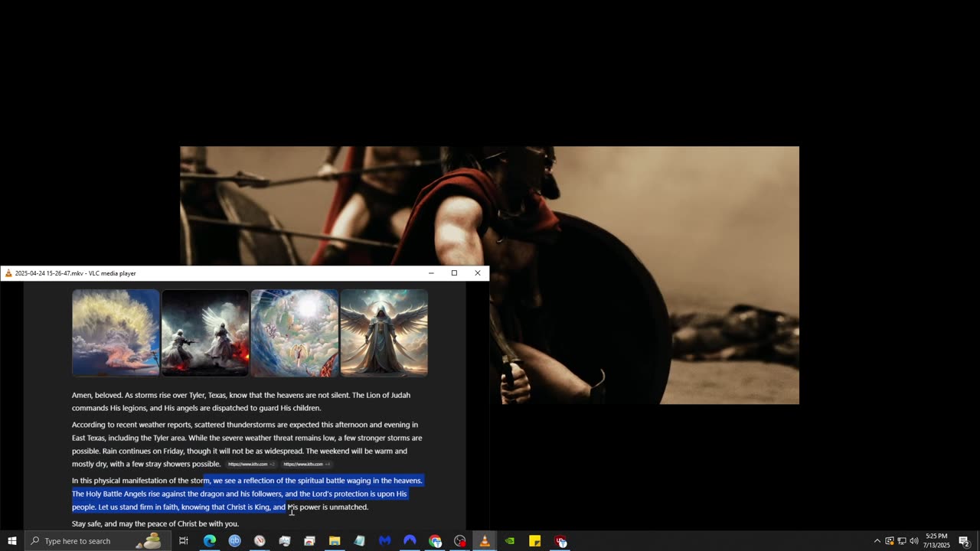
Task: Click the battling angels thumbnail image
Action: tap(205, 333)
